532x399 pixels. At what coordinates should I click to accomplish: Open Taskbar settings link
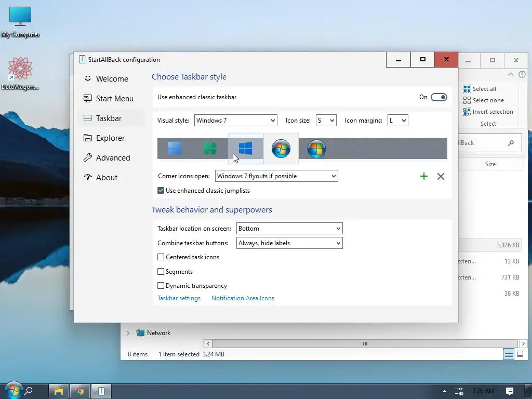[179, 298]
